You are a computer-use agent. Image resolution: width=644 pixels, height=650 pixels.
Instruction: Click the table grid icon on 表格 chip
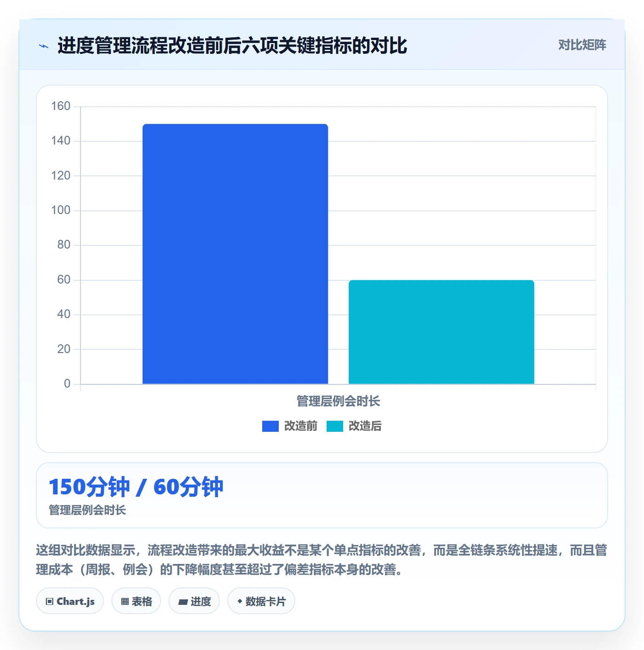coord(125,602)
